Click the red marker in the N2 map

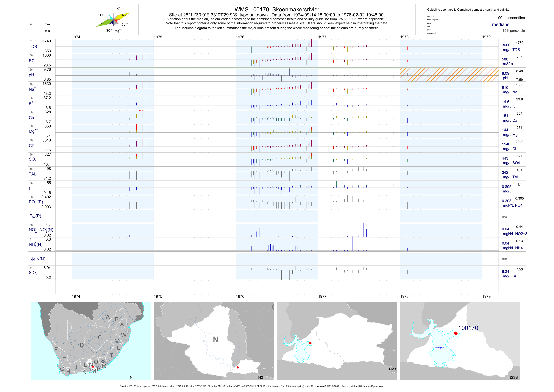point(238,367)
